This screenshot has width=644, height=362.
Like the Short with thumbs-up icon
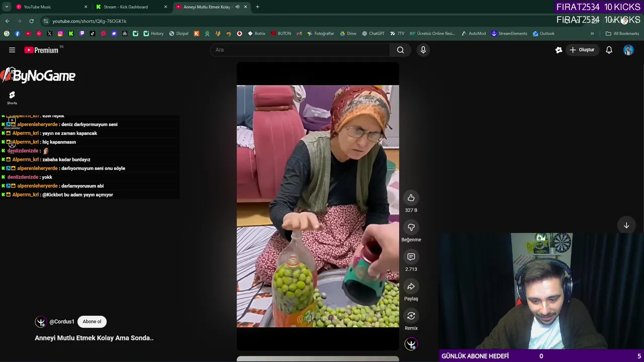[x=411, y=198]
